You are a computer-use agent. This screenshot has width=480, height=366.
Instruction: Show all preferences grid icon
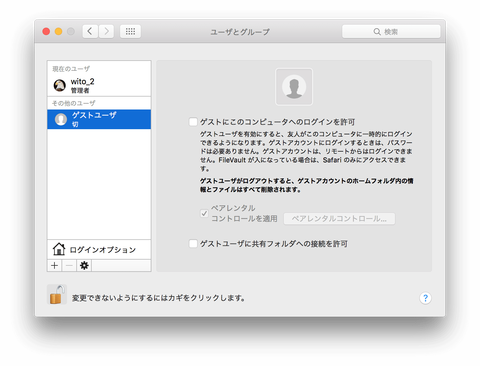[130, 31]
